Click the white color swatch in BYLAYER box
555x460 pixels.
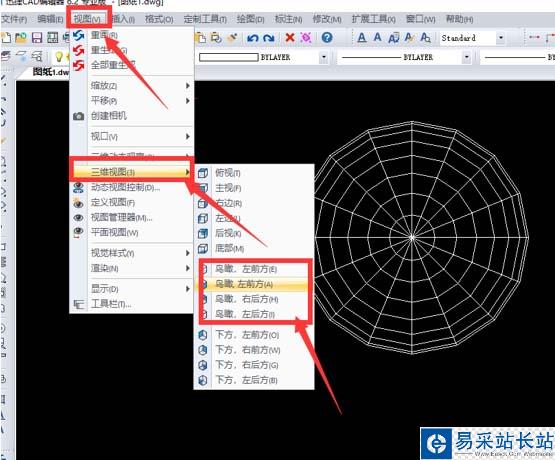pos(228,57)
